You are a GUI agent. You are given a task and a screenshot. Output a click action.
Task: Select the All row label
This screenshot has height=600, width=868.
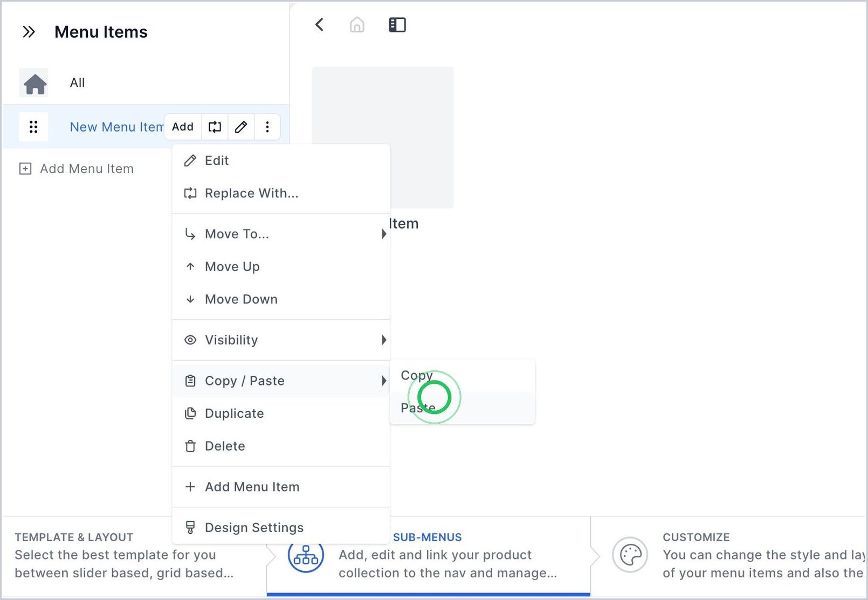[x=78, y=83]
